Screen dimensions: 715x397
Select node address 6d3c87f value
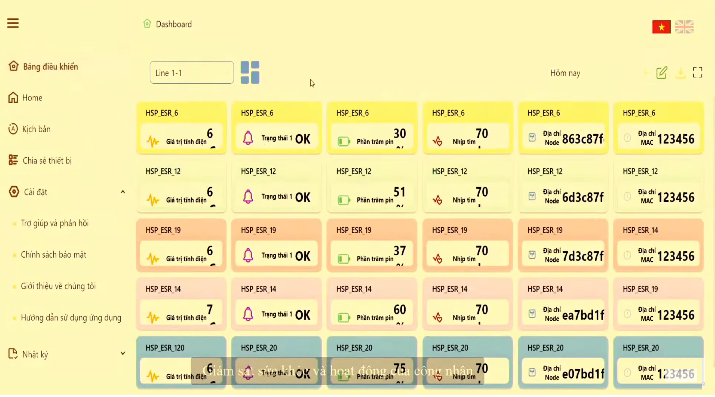583,197
